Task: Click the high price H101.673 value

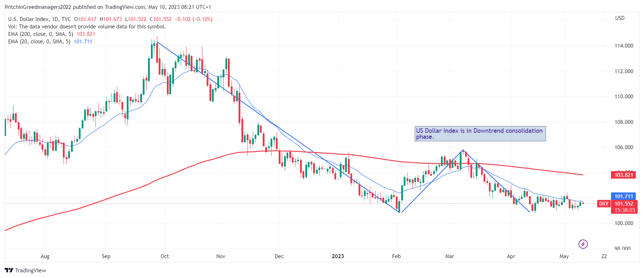Action: [111, 19]
